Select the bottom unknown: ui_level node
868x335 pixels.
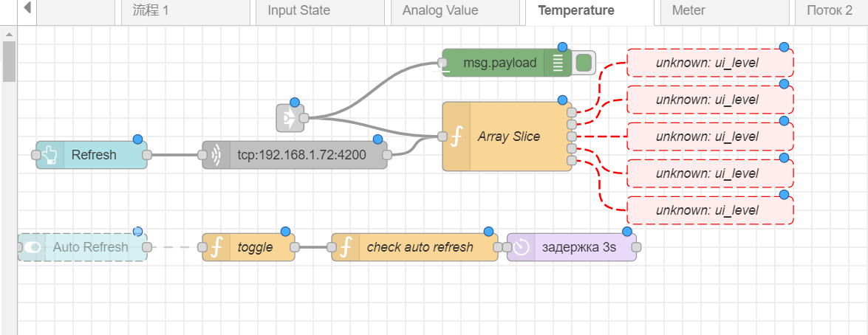[709, 210]
